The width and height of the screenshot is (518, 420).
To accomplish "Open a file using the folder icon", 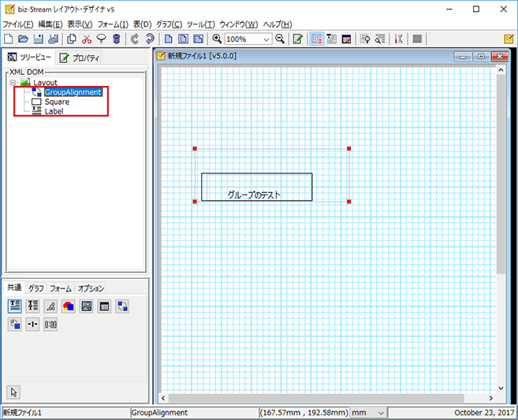I will 23,39.
